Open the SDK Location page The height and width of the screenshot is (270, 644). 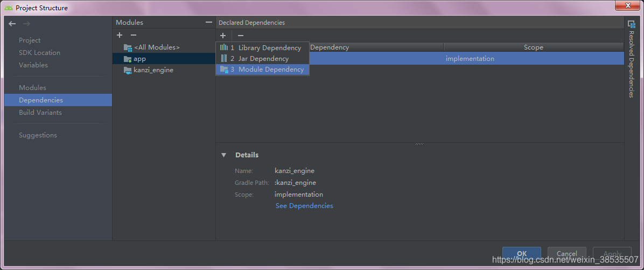pyautogui.click(x=39, y=53)
